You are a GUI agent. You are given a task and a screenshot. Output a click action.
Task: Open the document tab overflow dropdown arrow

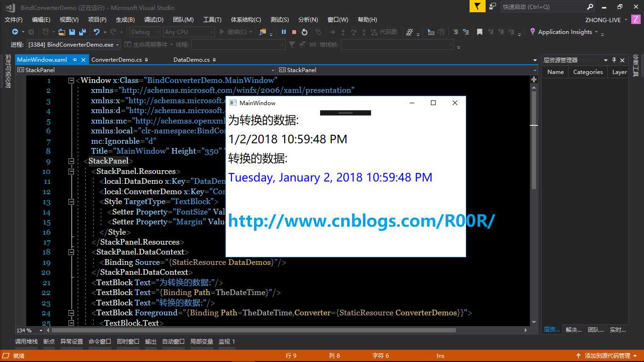535,60
